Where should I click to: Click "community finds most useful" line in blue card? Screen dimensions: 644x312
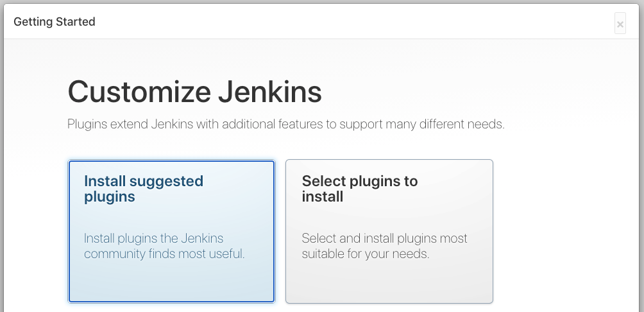tap(164, 254)
